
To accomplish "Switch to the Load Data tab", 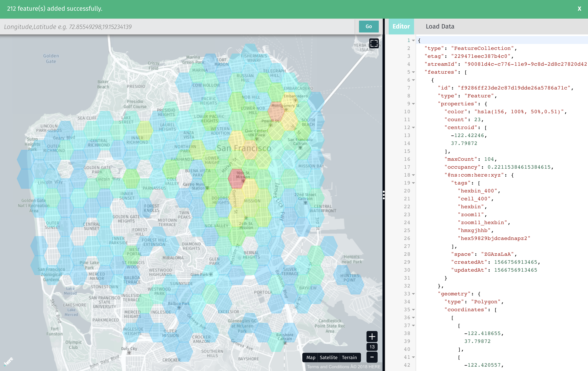I will pyautogui.click(x=440, y=26).
